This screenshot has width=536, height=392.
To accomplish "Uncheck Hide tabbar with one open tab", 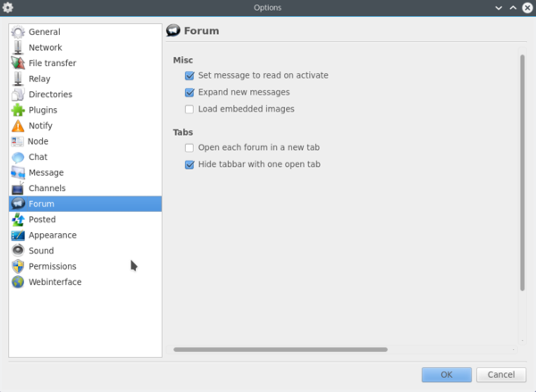I will (189, 164).
